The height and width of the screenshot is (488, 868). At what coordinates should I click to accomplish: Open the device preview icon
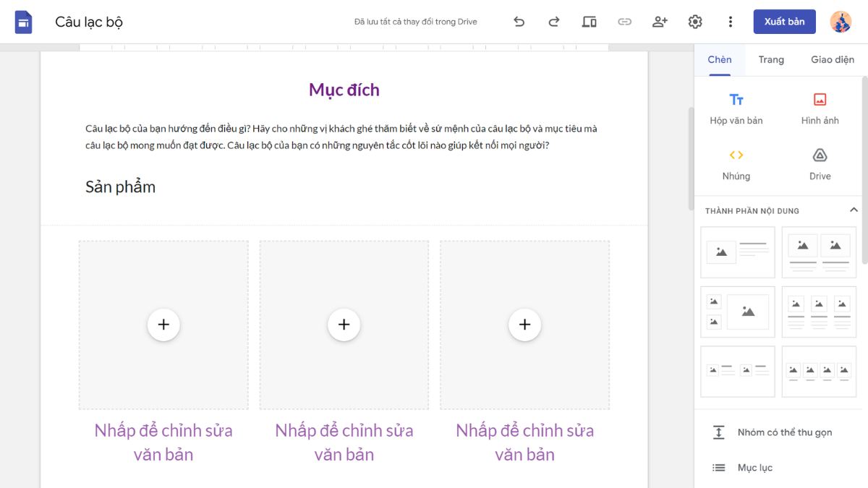click(590, 22)
